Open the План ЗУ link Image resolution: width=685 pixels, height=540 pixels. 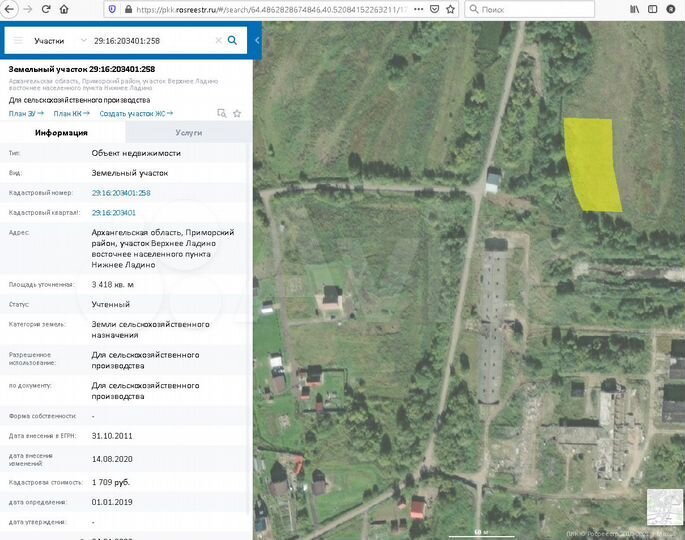tap(26, 114)
